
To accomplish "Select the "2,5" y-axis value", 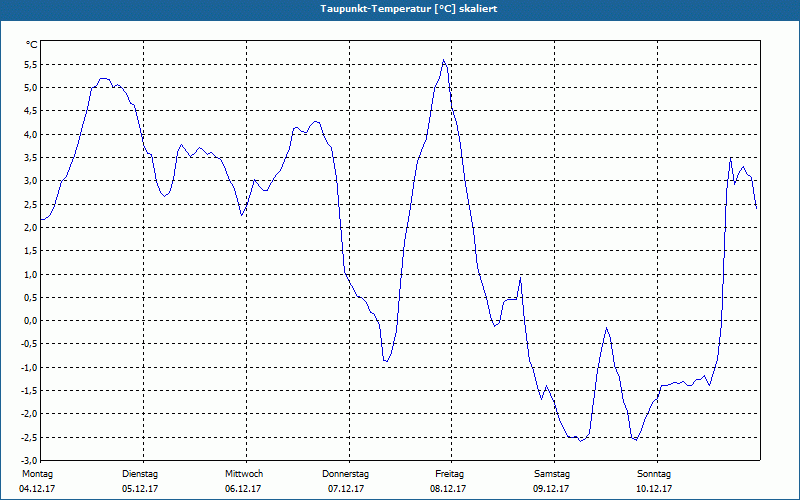I will (31, 204).
